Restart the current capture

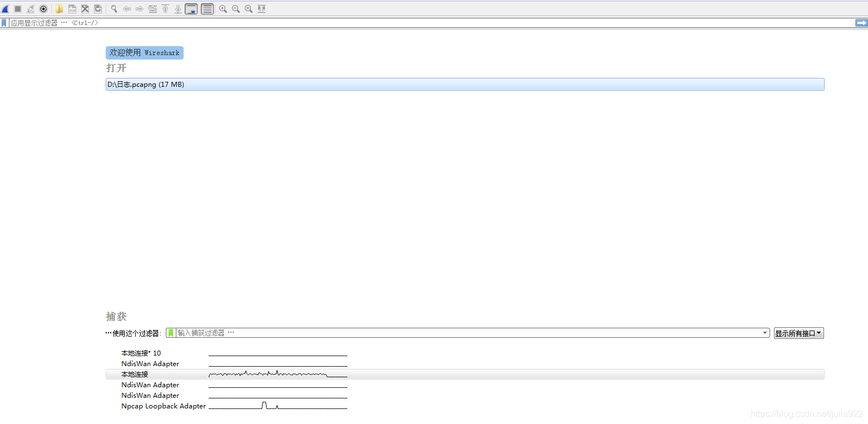[31, 9]
